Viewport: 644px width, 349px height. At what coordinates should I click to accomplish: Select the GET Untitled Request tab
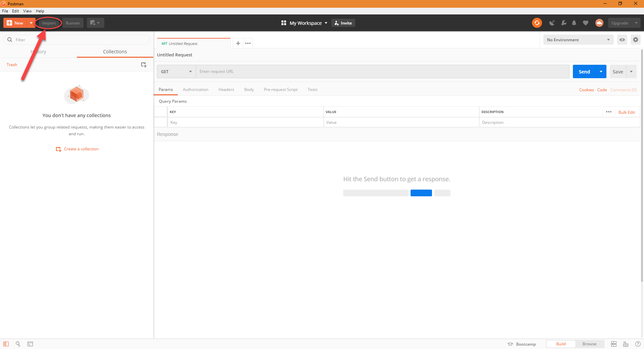[194, 43]
